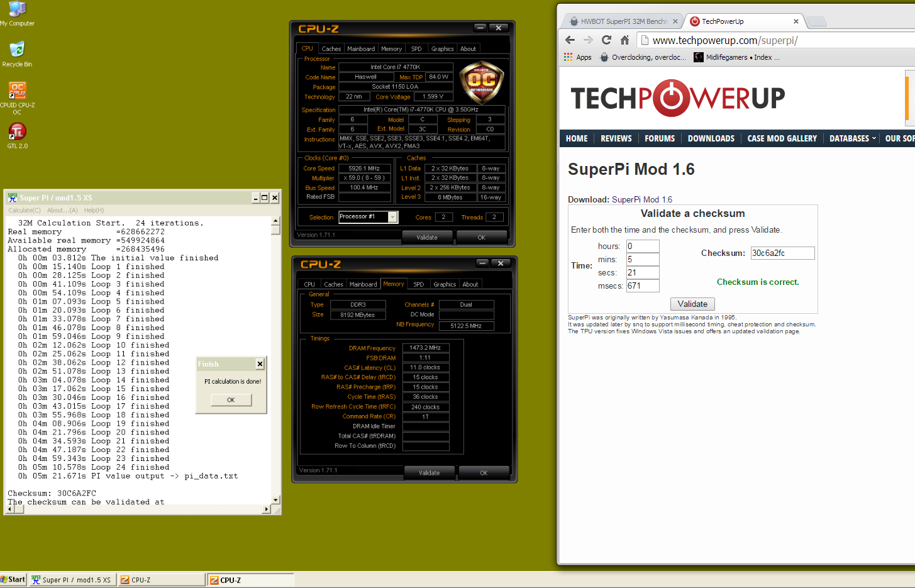Viewport: 915px width, 588px height.
Task: Click the browser back arrow
Action: [x=570, y=40]
